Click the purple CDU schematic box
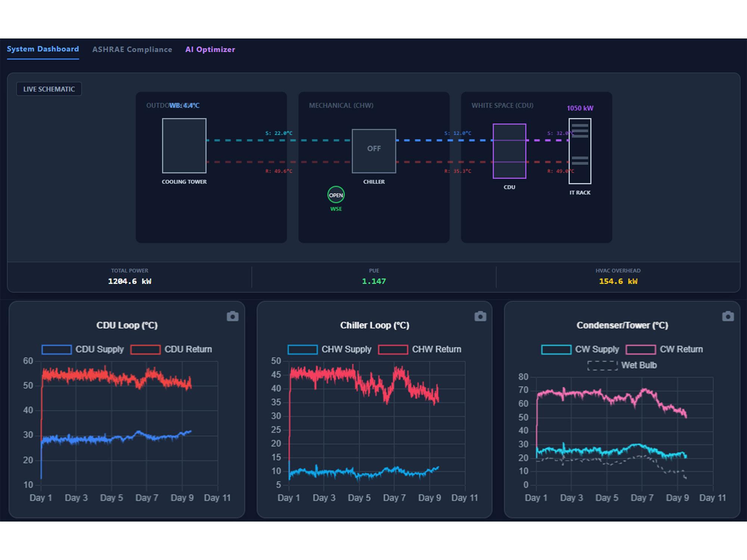747x560 pixels. pyautogui.click(x=509, y=151)
